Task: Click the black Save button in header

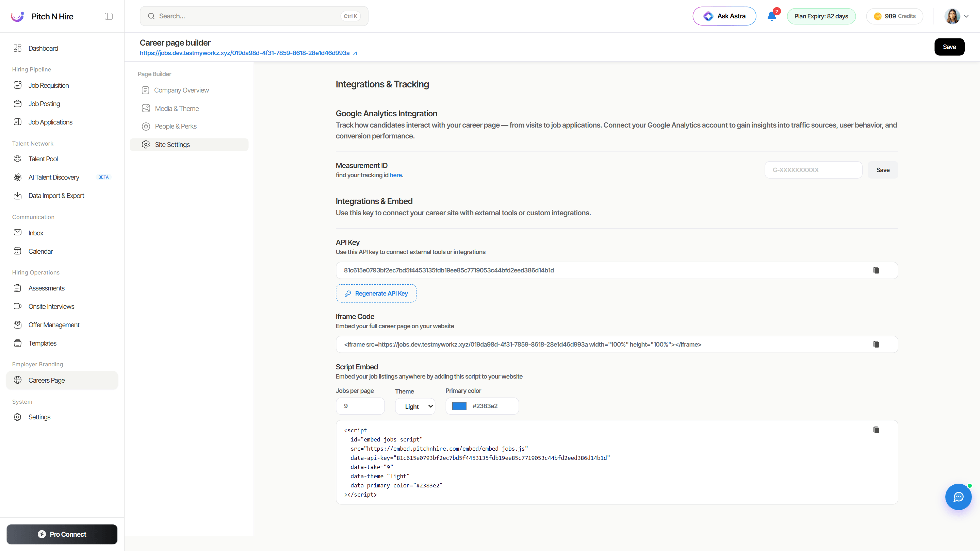Action: [x=949, y=47]
